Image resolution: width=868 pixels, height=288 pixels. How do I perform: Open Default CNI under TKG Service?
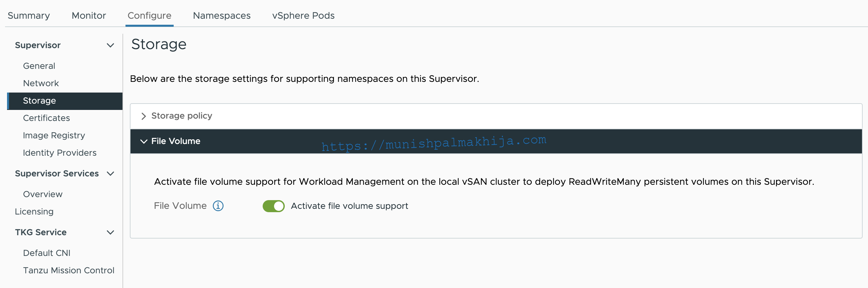pos(47,253)
